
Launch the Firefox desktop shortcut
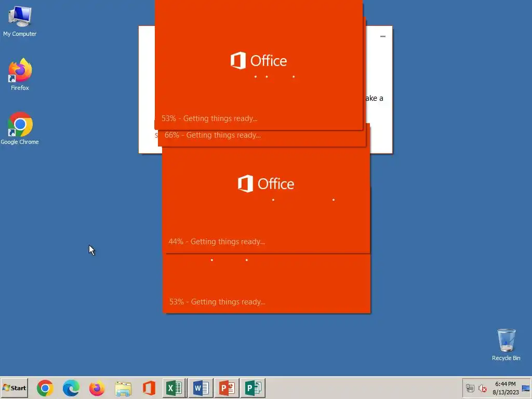click(20, 74)
